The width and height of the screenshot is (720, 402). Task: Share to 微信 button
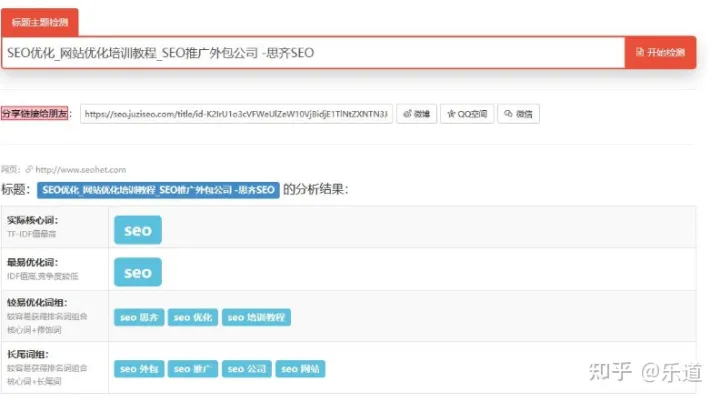pos(518,114)
